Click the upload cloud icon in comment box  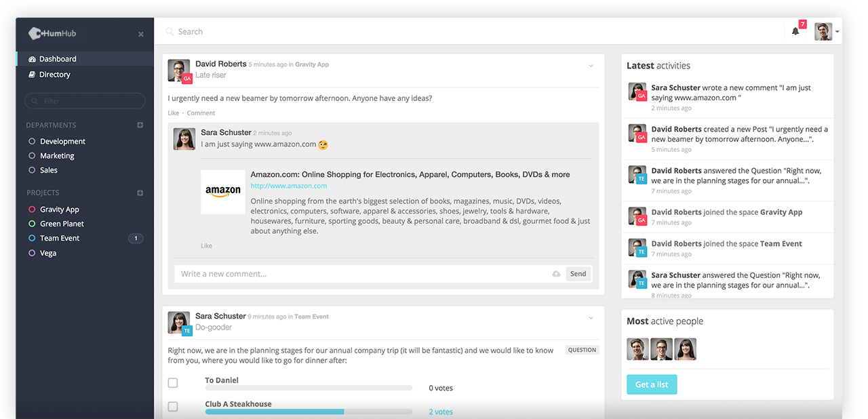(x=556, y=274)
